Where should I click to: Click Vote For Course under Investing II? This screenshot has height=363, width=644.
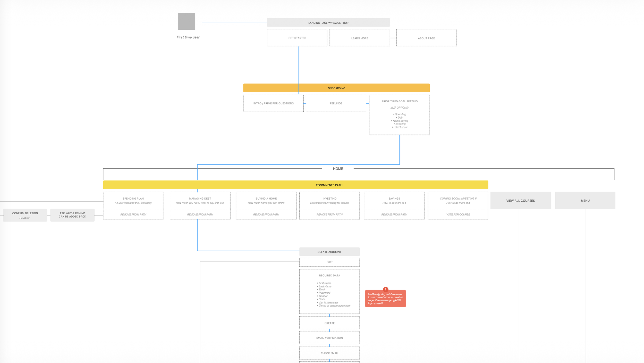click(458, 214)
